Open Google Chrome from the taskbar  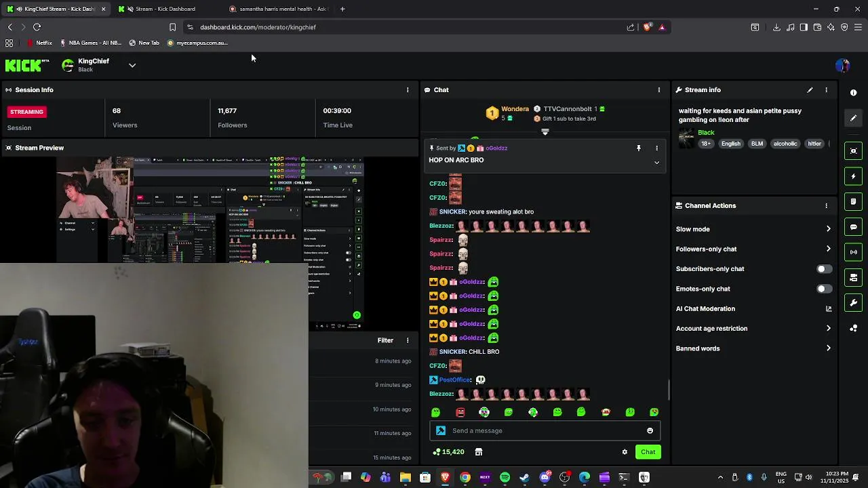[465, 477]
